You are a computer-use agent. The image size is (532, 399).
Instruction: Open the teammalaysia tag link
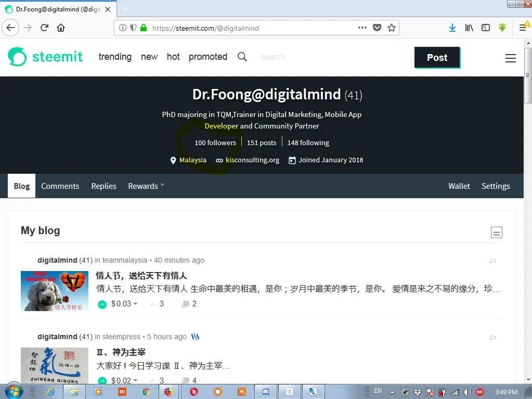coord(124,260)
